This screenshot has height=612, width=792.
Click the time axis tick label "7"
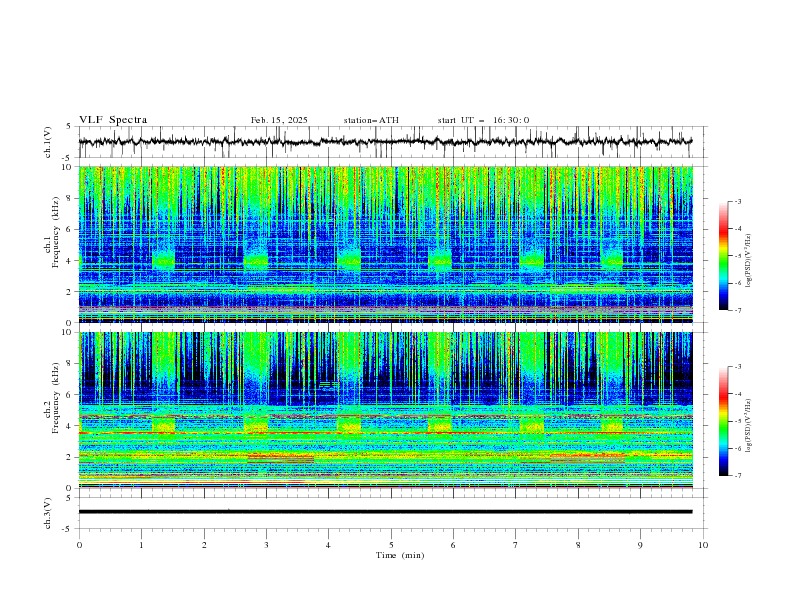tap(515, 545)
